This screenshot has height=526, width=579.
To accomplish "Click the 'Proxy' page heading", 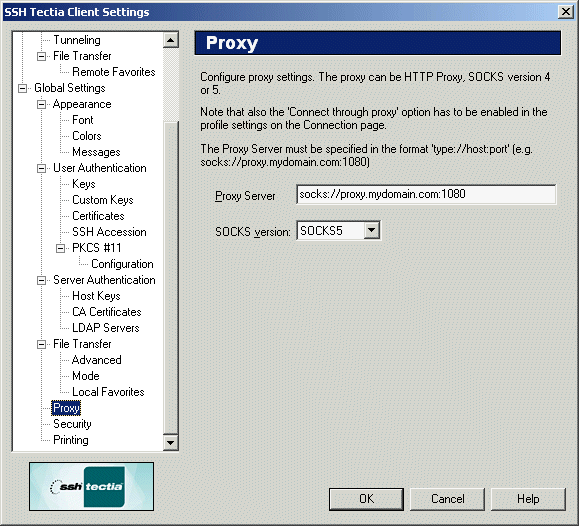I will click(x=232, y=43).
